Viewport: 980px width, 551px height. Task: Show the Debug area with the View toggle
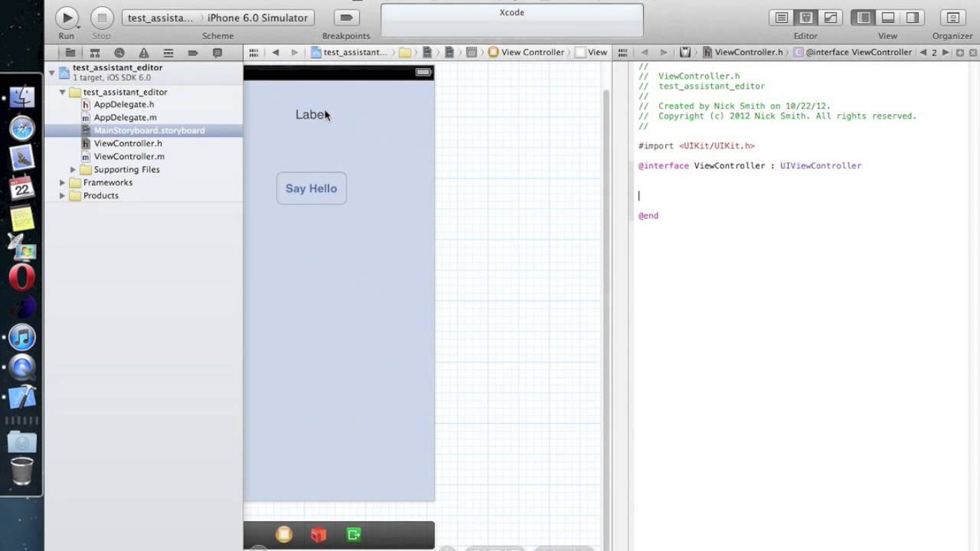(888, 18)
